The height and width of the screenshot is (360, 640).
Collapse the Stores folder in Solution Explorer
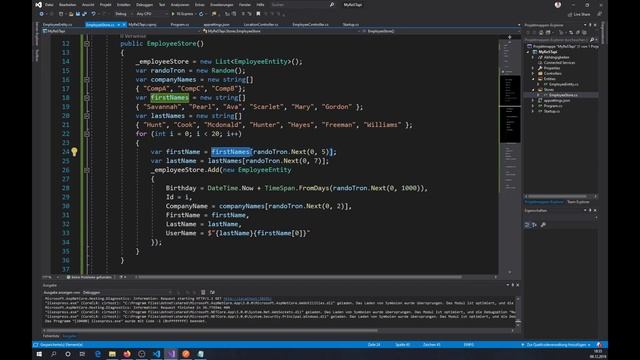click(x=533, y=90)
